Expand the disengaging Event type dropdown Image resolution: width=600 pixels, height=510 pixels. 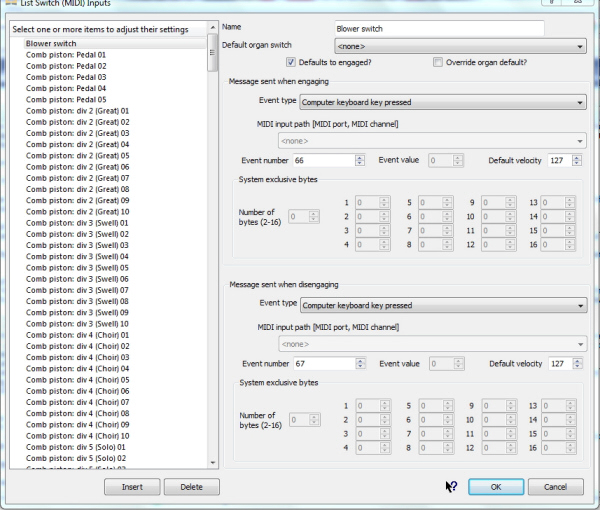[441, 305]
